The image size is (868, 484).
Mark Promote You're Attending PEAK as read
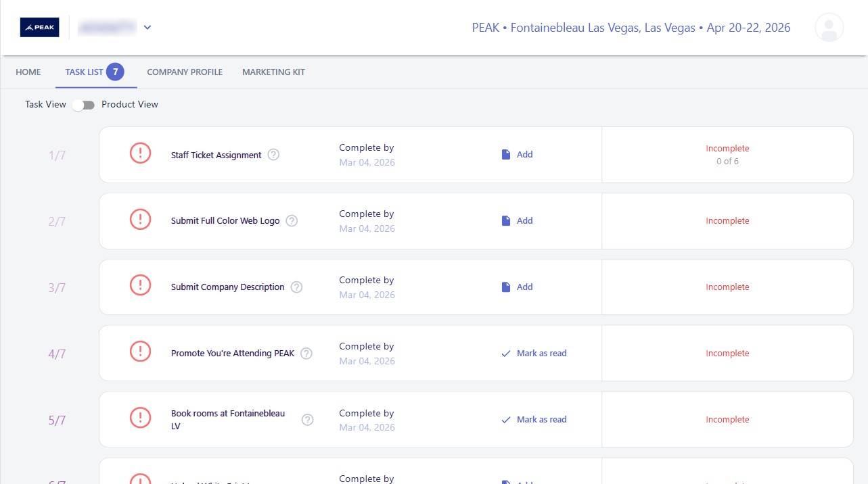click(534, 354)
